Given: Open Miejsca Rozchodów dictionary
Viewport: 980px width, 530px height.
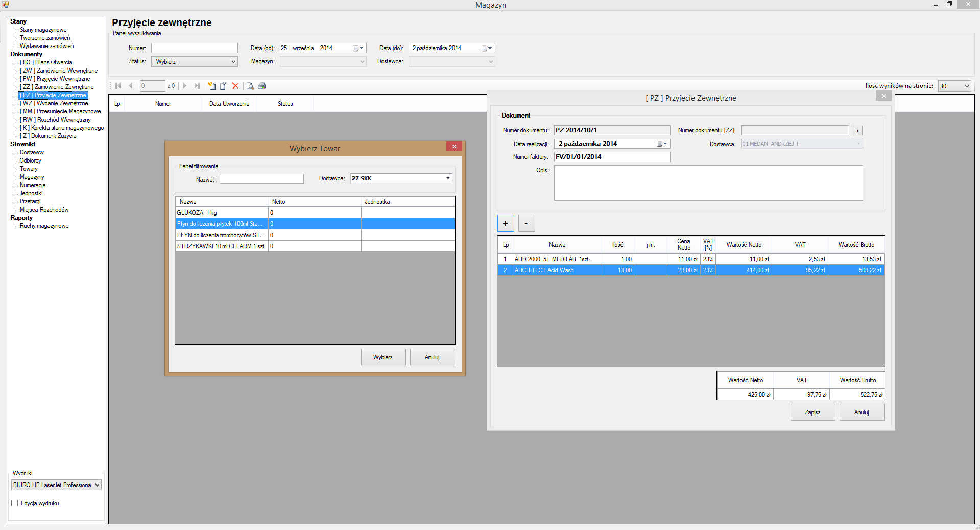Looking at the screenshot, I should click(x=44, y=210).
